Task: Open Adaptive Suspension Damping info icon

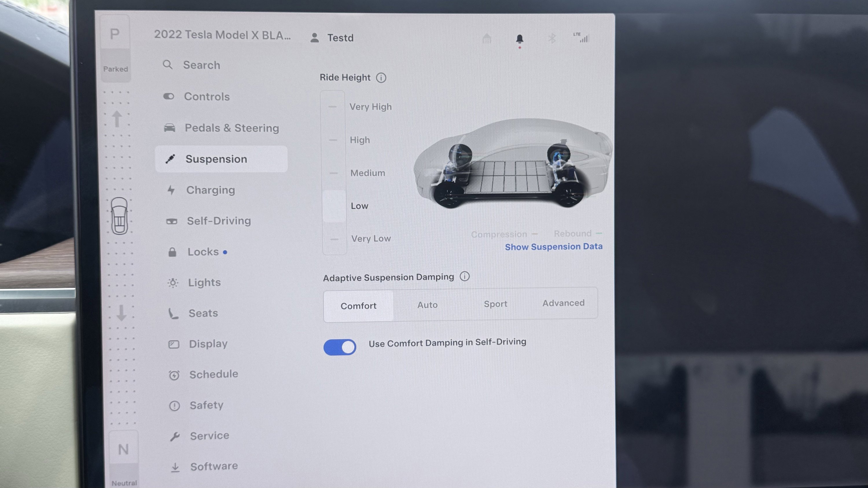Action: [x=465, y=277]
